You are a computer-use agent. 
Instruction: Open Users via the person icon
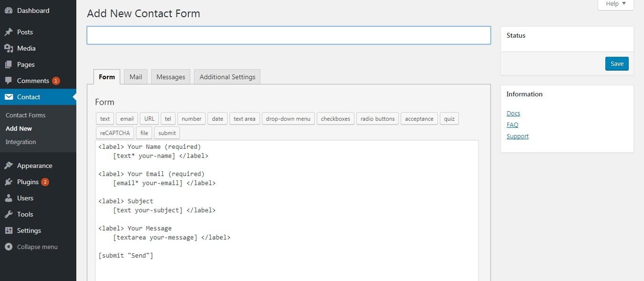coord(9,198)
